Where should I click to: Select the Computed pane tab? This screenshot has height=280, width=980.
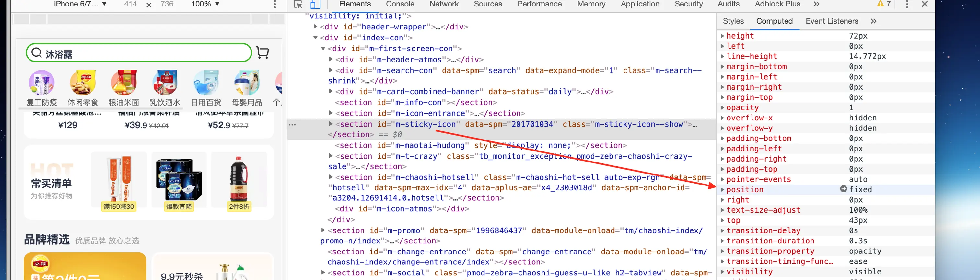774,21
